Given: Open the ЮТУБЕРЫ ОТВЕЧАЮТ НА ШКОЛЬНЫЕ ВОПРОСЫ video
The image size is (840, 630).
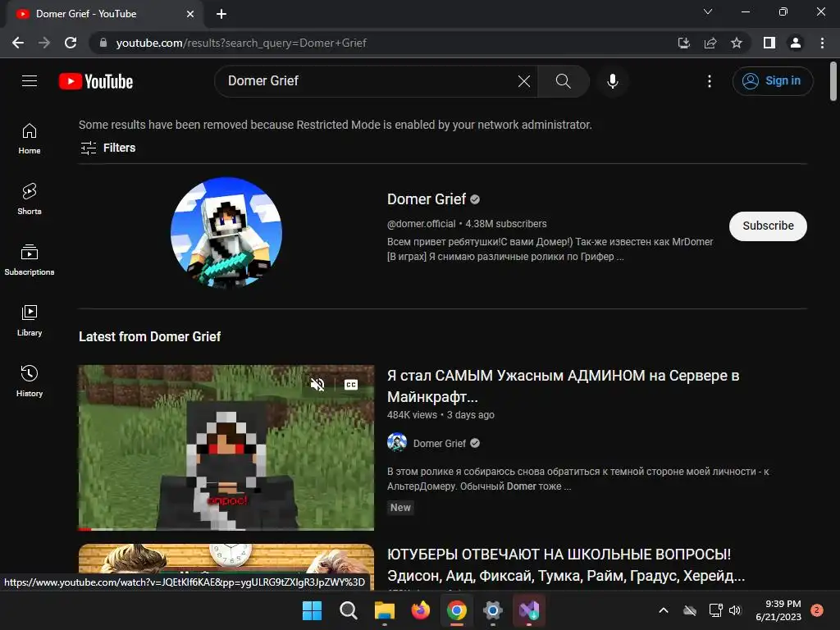Looking at the screenshot, I should 566,565.
